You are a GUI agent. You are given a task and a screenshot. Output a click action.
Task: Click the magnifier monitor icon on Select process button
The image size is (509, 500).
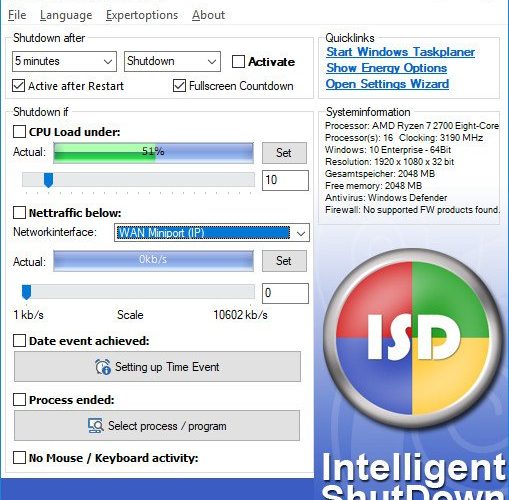96,426
